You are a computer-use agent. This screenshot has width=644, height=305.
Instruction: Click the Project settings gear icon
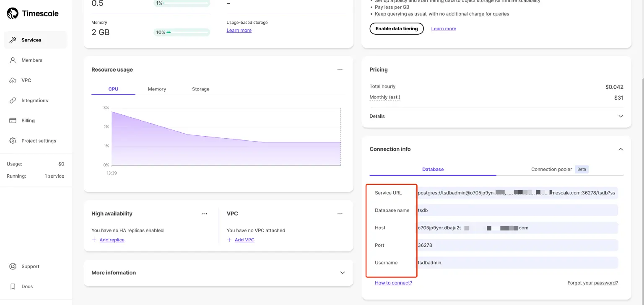(x=13, y=141)
